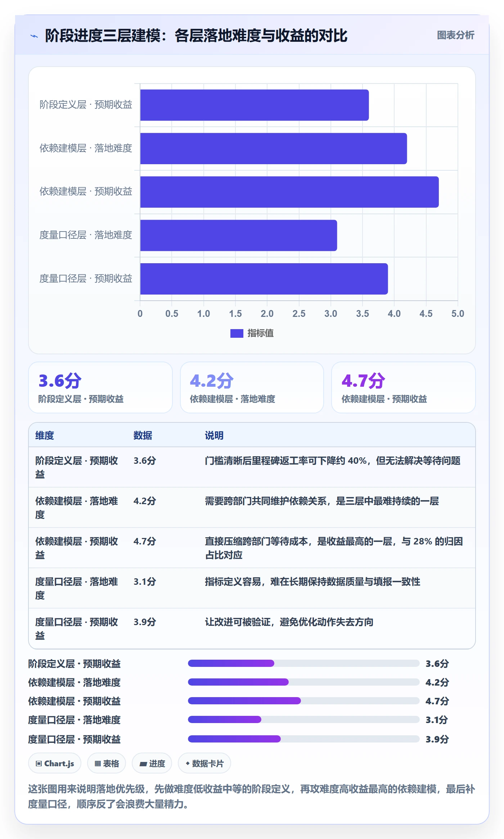Screen dimensions: 504x839
Task: Click the summary paragraph starting 这张图用来说明
Action: click(x=252, y=797)
